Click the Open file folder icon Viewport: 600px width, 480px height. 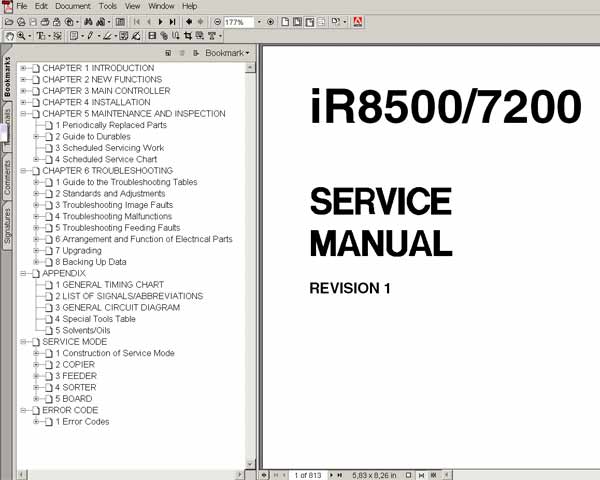pos(8,22)
